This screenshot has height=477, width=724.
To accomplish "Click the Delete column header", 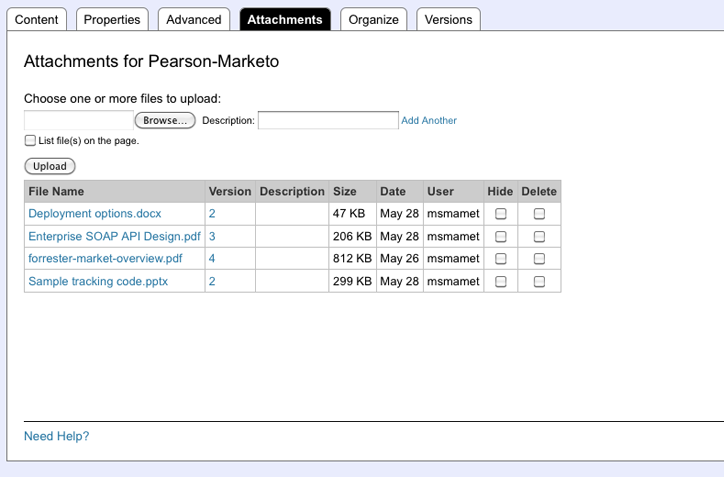I will coord(539,192).
